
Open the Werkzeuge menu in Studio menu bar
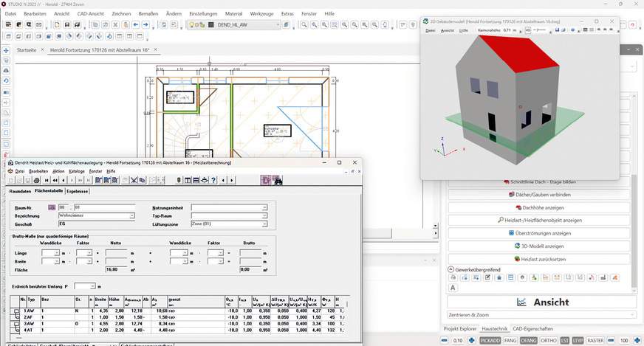tap(261, 13)
